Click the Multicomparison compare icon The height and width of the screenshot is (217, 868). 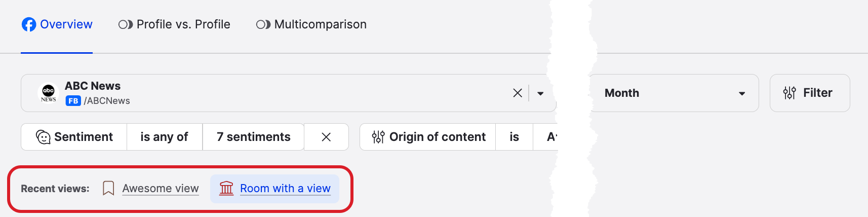coord(263,24)
